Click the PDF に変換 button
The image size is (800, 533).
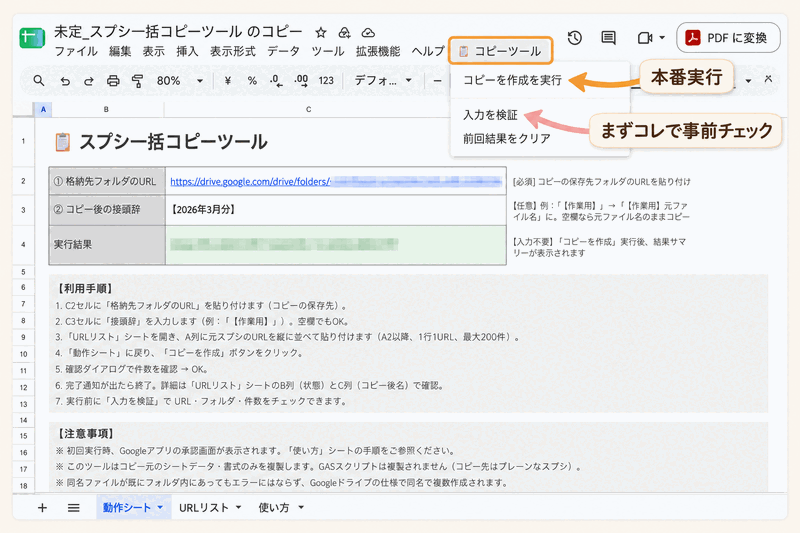point(728,38)
